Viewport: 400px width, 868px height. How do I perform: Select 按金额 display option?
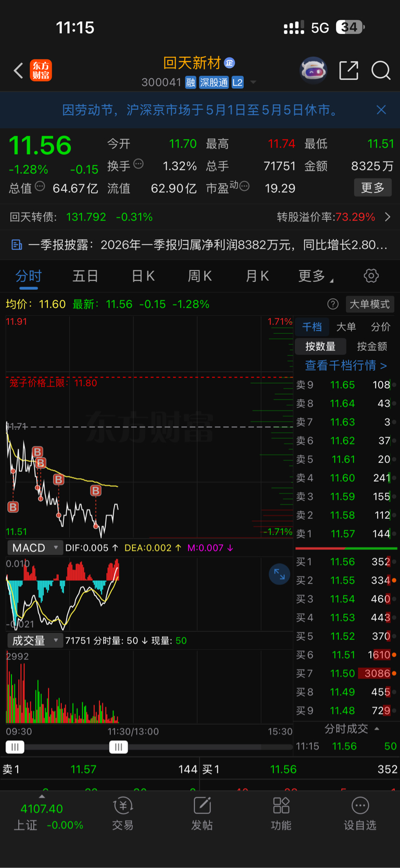pos(372,347)
